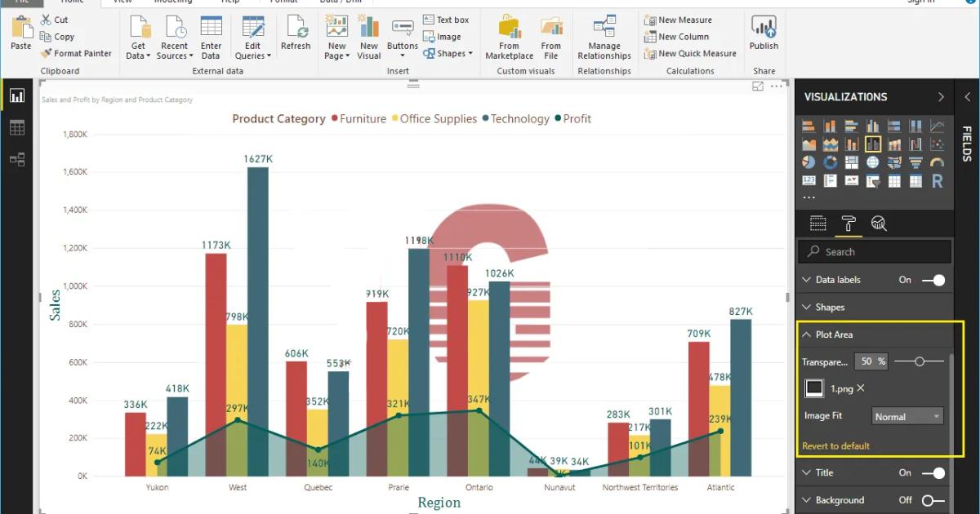980x514 pixels.
Task: Expand the Shapes section
Action: point(830,307)
